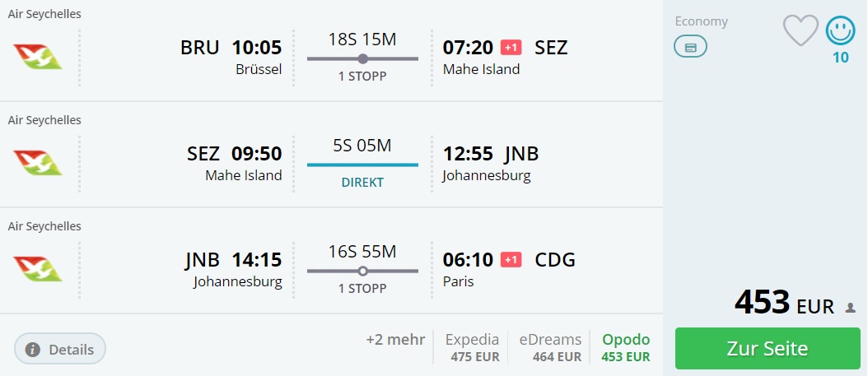Click the stop dot on the 18S 15M line
The image size is (868, 376).
point(362,58)
